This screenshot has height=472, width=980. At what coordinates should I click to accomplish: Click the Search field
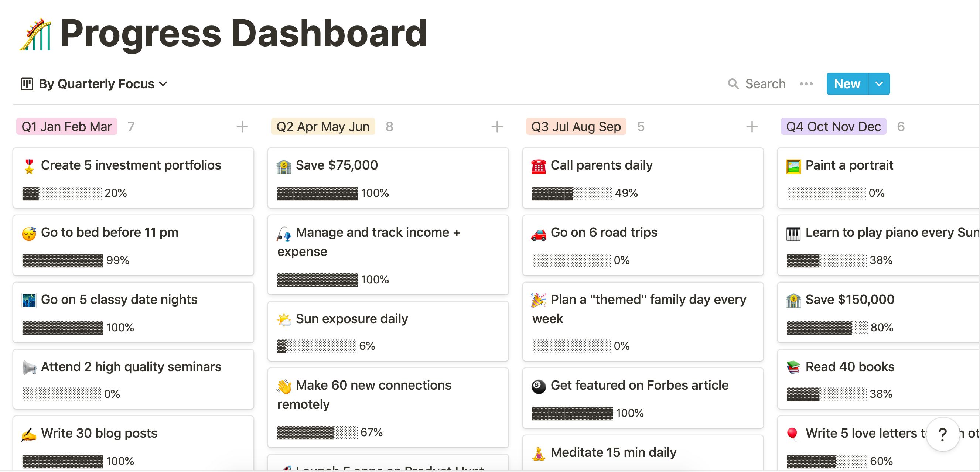[x=765, y=84]
